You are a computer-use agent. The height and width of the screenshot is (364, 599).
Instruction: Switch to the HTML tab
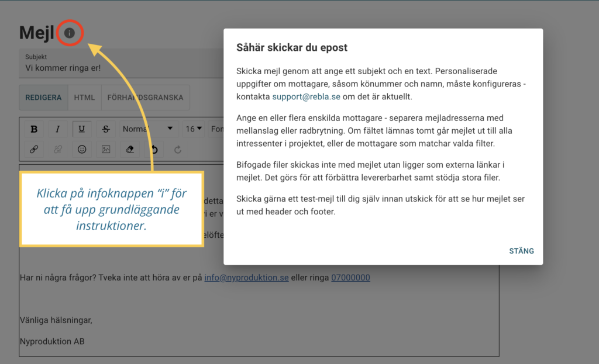pyautogui.click(x=84, y=98)
